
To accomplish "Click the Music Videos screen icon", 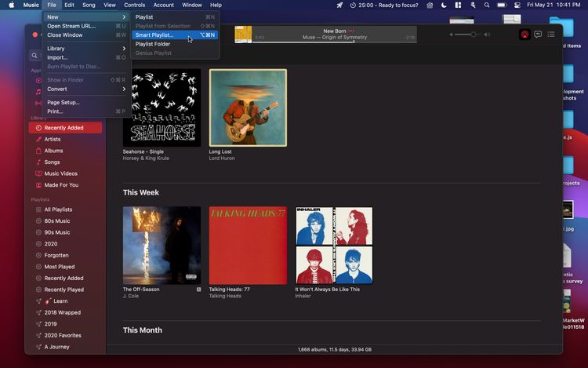I will point(38,173).
